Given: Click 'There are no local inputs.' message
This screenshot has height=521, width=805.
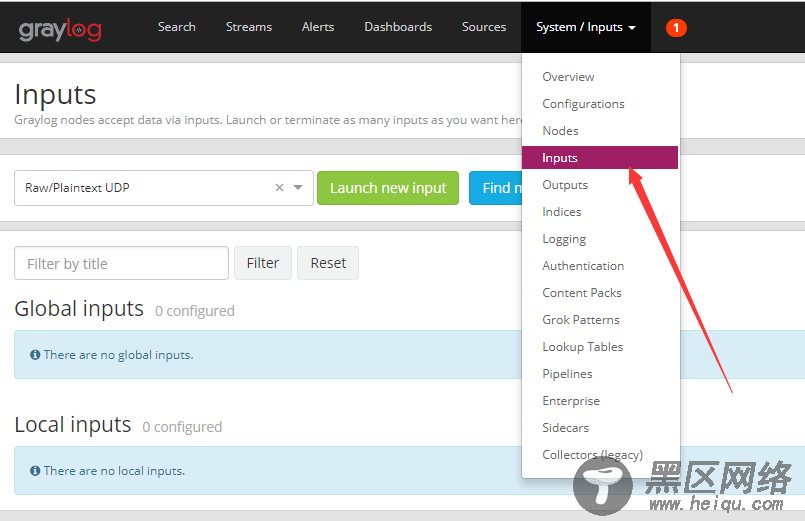Looking at the screenshot, I should tap(114, 471).
